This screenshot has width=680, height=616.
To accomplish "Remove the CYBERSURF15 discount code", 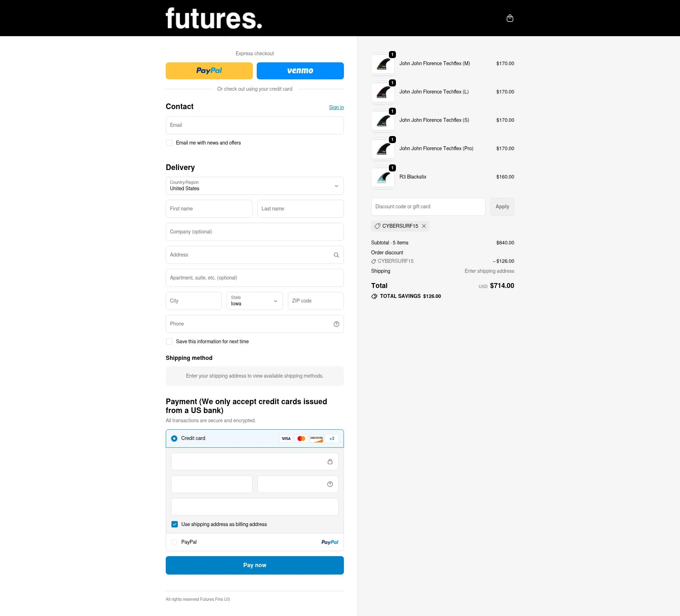I will tap(424, 226).
